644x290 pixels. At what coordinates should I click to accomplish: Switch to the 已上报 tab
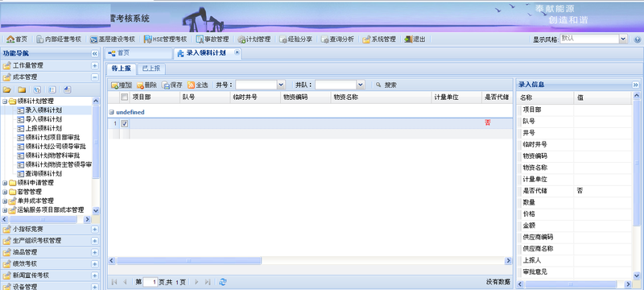(151, 68)
